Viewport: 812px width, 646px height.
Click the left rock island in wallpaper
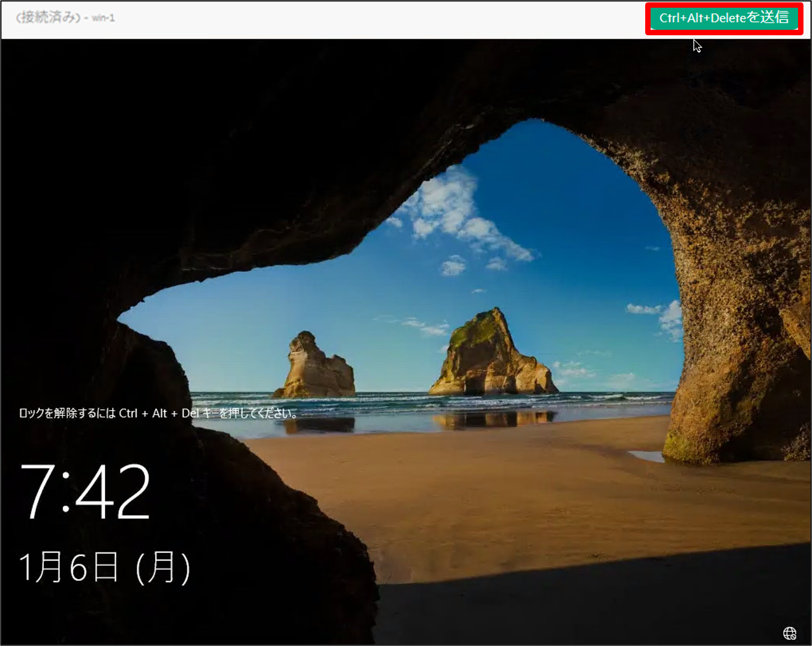pyautogui.click(x=315, y=368)
